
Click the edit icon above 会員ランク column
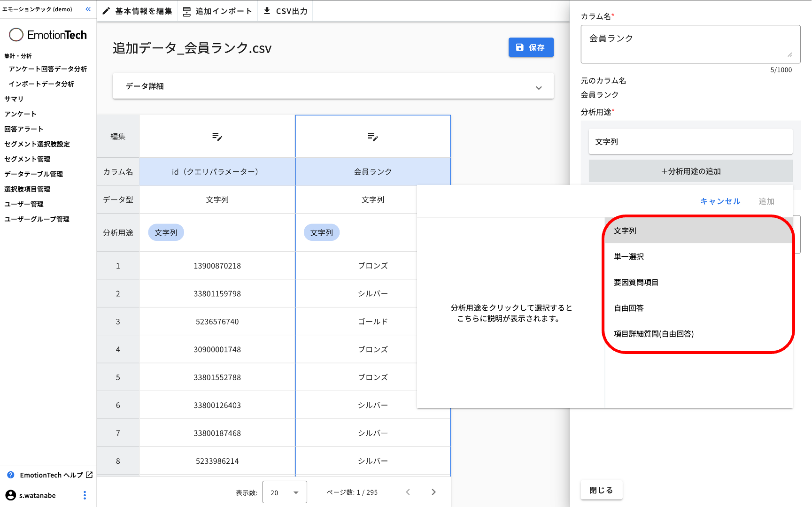coord(373,137)
